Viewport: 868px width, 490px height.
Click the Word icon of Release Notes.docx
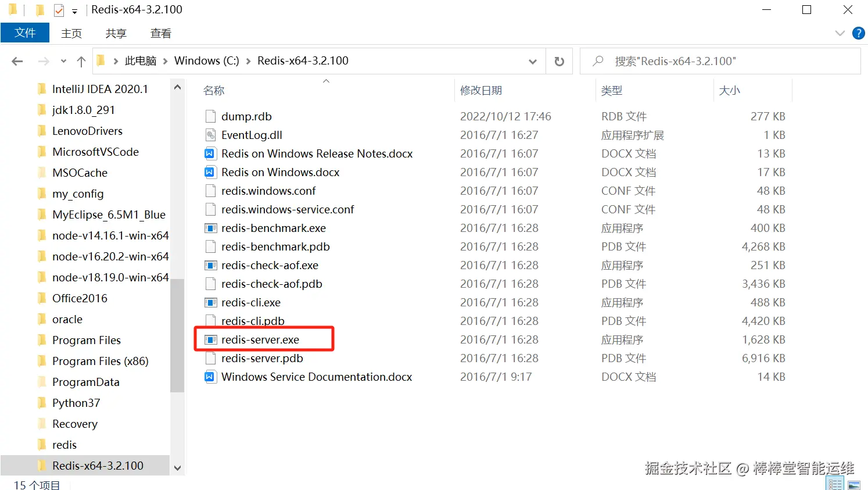210,153
